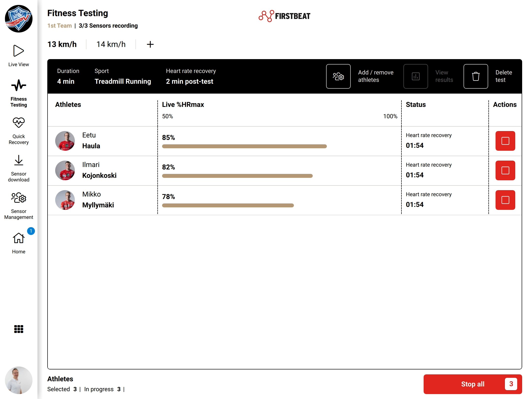Click the View results chart icon
The height and width of the screenshot is (399, 532).
[416, 76]
